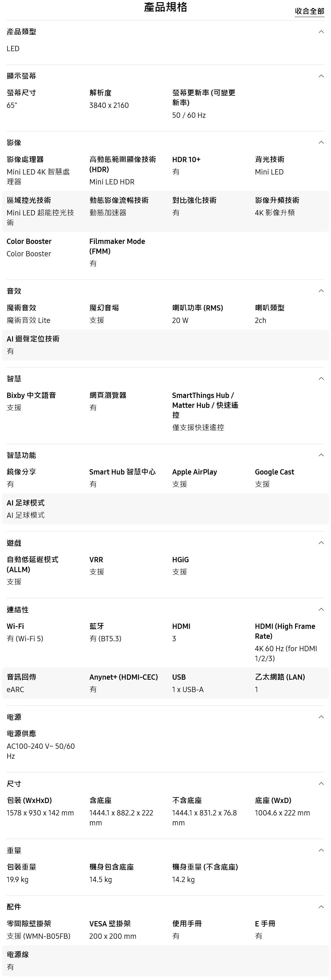
Task: Collapse the 重量 section chevron
Action: click(321, 850)
